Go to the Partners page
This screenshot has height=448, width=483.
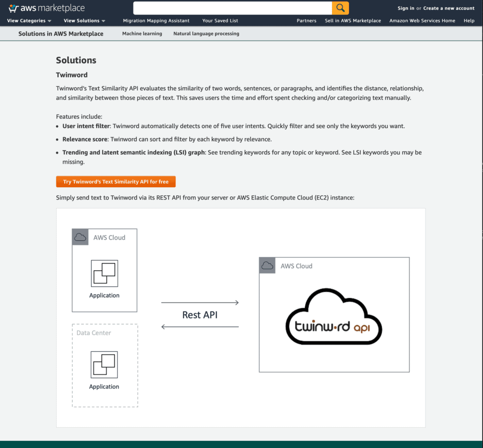307,21
